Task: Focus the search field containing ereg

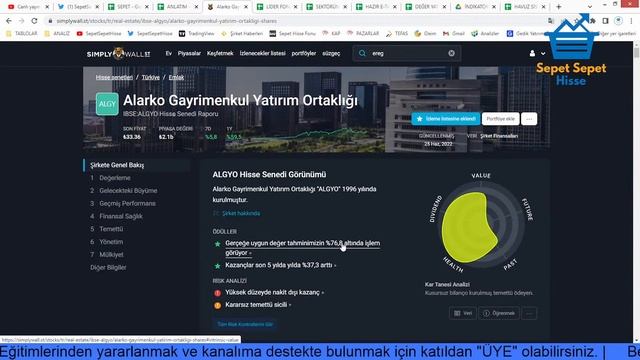Action: tap(408, 53)
